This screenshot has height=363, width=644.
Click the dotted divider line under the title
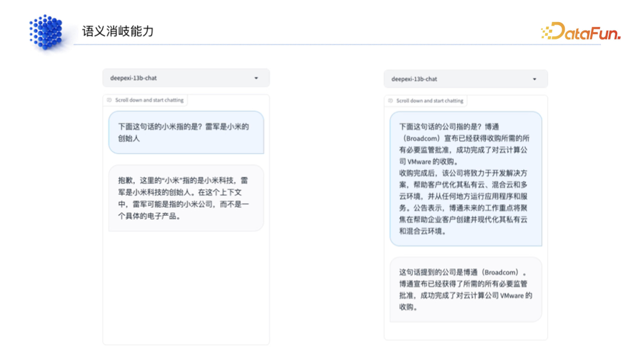pos(334,44)
